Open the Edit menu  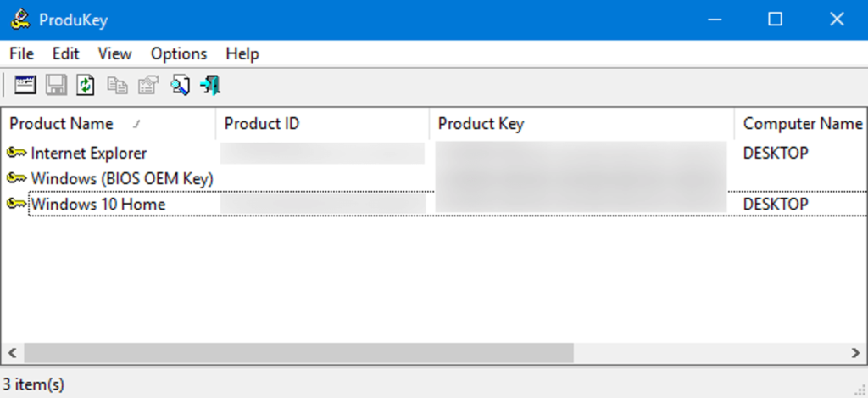(65, 53)
